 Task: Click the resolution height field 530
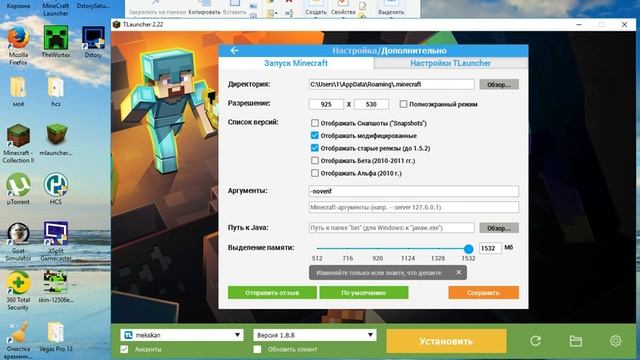pos(371,104)
